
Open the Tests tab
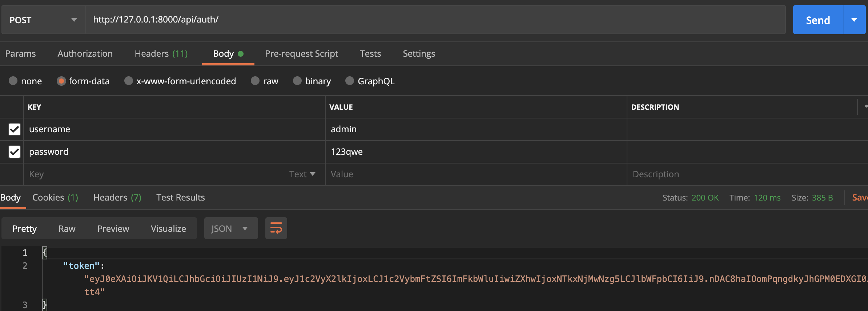point(370,54)
